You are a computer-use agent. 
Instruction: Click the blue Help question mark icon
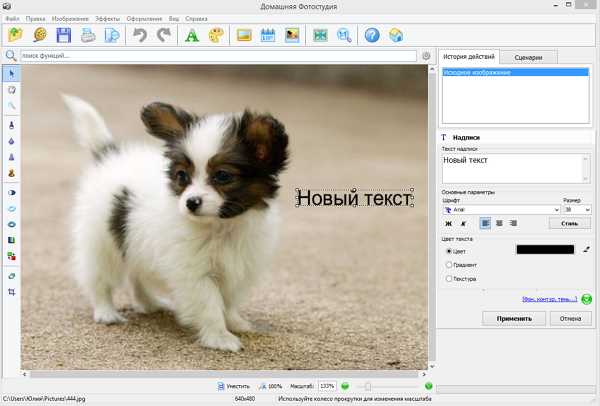coord(372,35)
